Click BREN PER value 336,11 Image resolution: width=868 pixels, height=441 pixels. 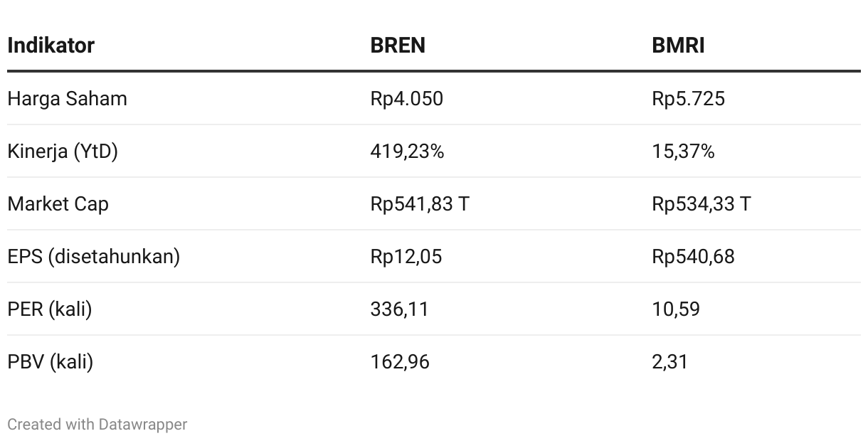(399, 309)
